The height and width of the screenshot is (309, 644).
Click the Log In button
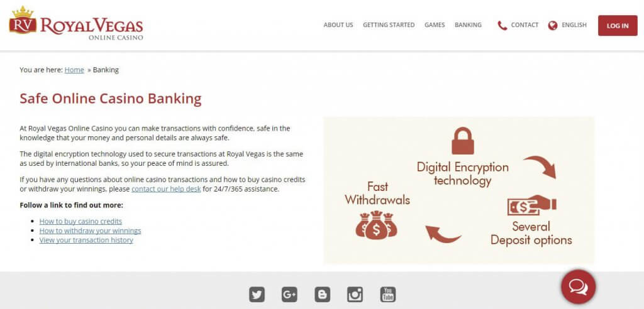pyautogui.click(x=618, y=26)
